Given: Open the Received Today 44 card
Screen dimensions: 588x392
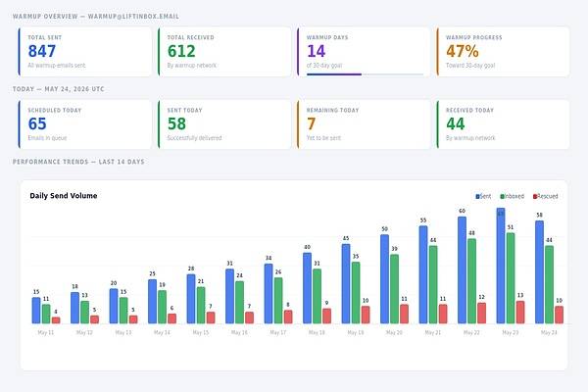Looking at the screenshot, I should coord(503,124).
